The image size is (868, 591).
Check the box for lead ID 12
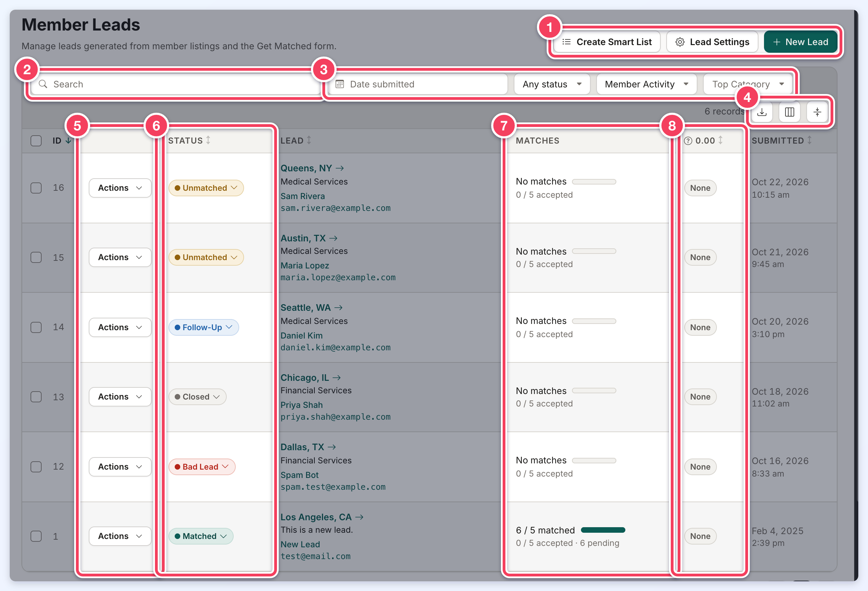point(36,466)
